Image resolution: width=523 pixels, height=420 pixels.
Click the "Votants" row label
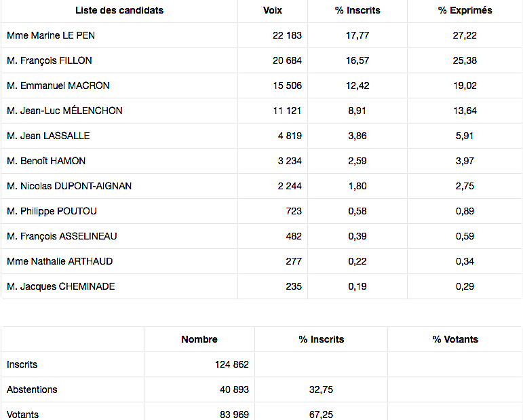23,414
